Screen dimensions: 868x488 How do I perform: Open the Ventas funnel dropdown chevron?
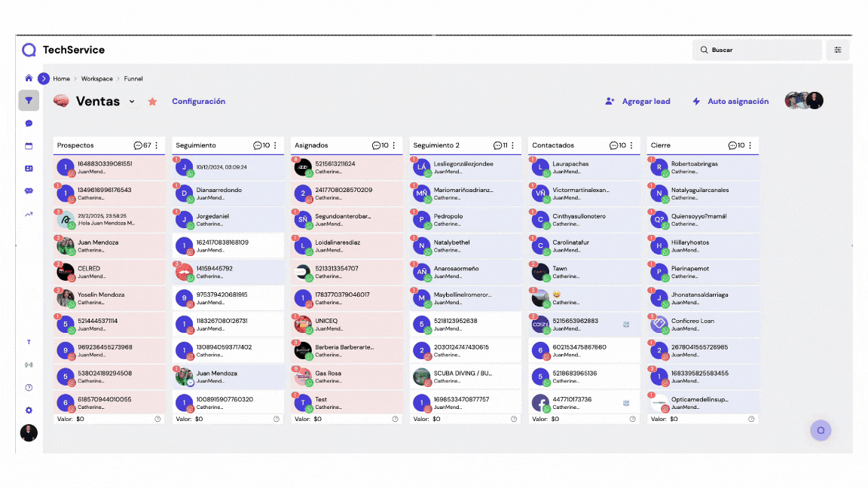pos(132,102)
